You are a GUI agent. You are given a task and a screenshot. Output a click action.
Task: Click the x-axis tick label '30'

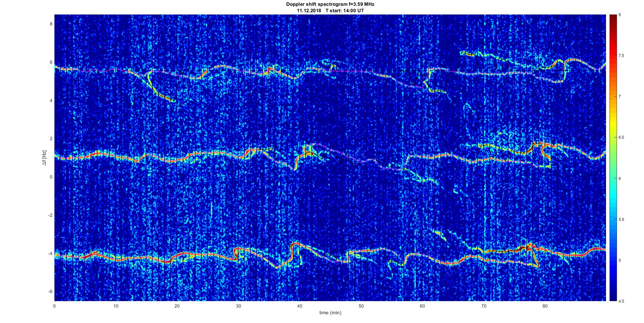(x=239, y=306)
